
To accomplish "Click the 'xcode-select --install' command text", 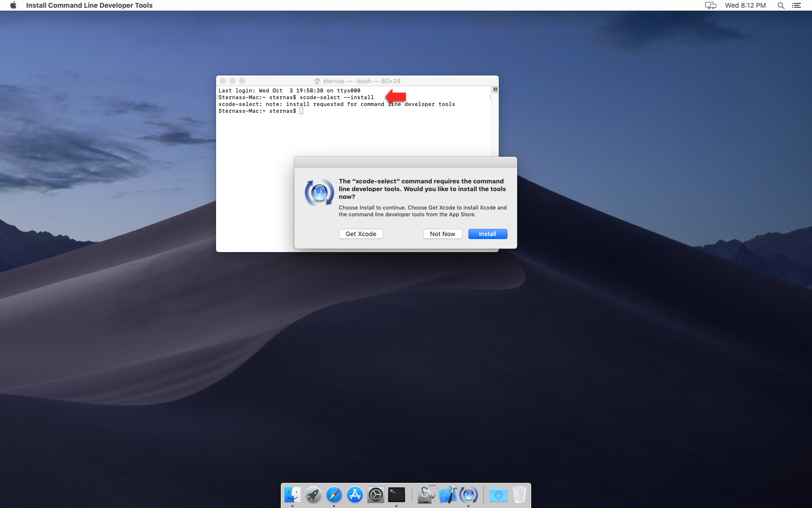I will pyautogui.click(x=336, y=97).
